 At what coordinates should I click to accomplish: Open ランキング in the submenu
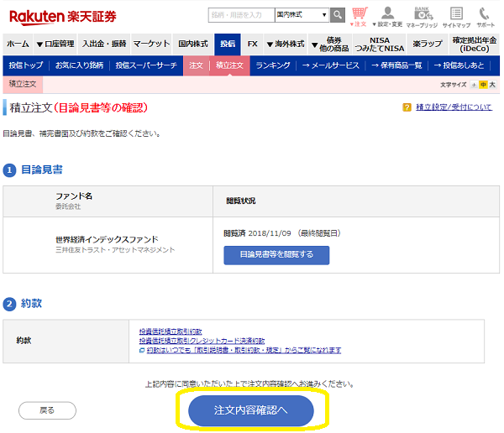[x=273, y=65]
